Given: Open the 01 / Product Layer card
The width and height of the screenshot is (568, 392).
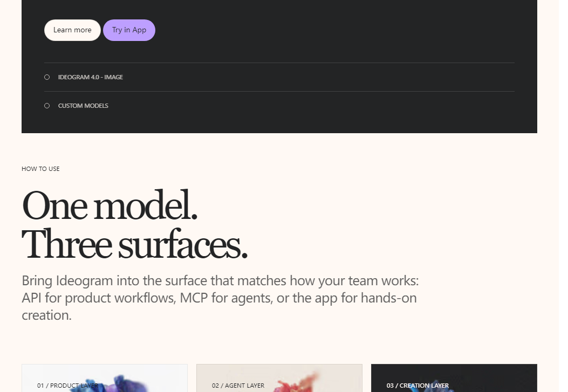Looking at the screenshot, I should 105,378.
